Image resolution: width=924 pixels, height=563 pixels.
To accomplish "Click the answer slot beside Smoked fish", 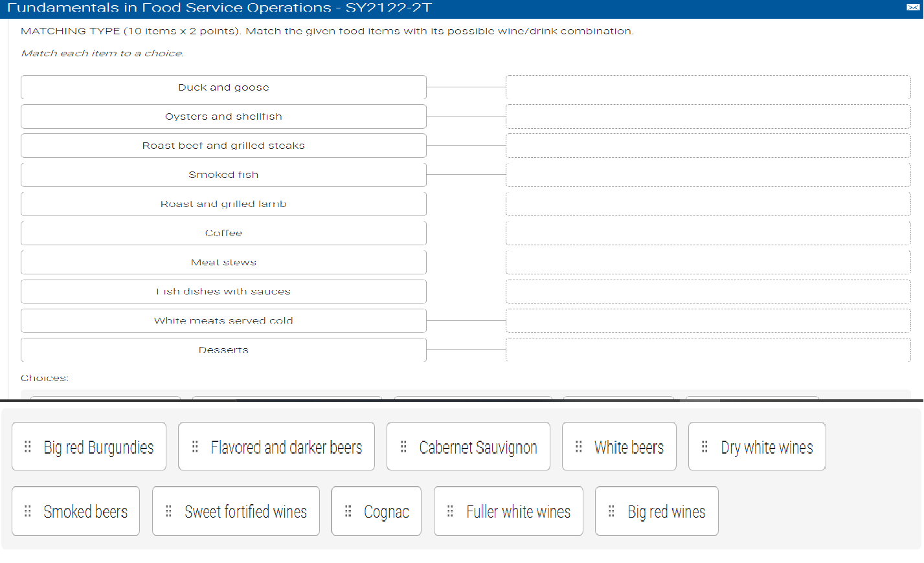I will pyautogui.click(x=708, y=175).
